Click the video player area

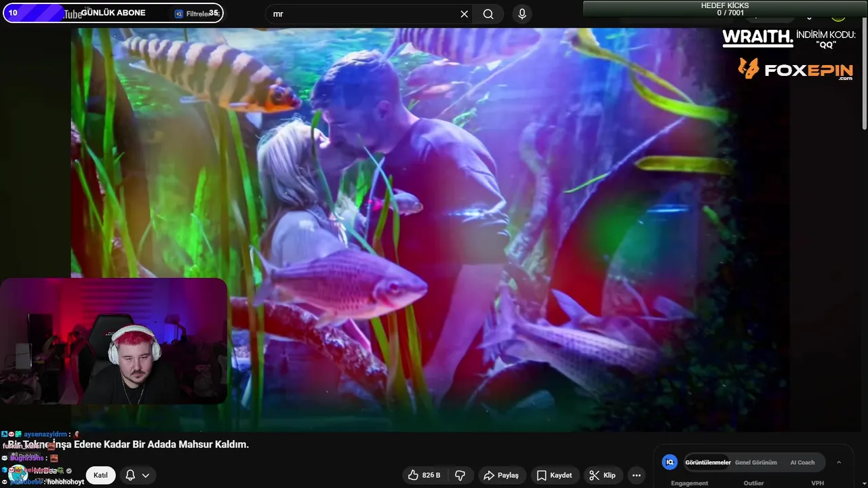[x=430, y=229]
